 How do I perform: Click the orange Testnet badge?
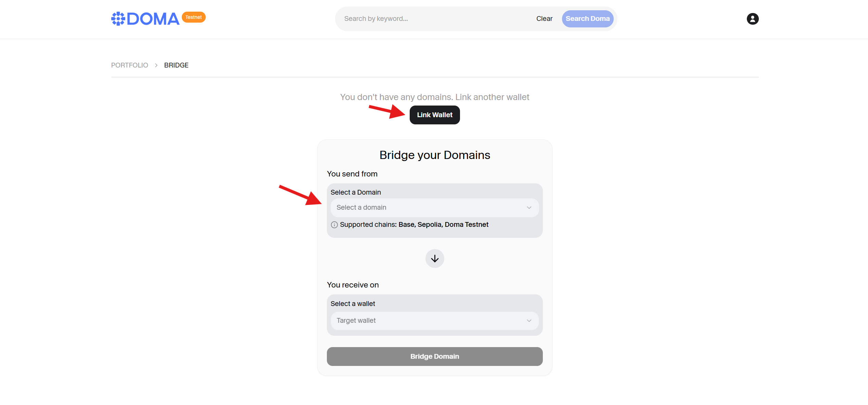(x=193, y=17)
